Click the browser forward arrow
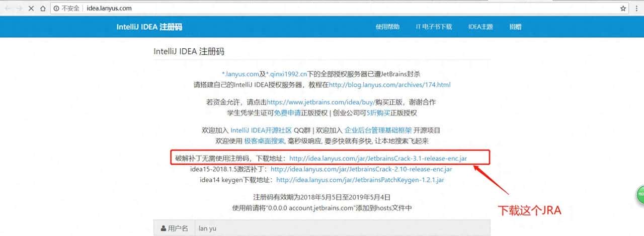This screenshot has width=644, height=236. click(19, 9)
